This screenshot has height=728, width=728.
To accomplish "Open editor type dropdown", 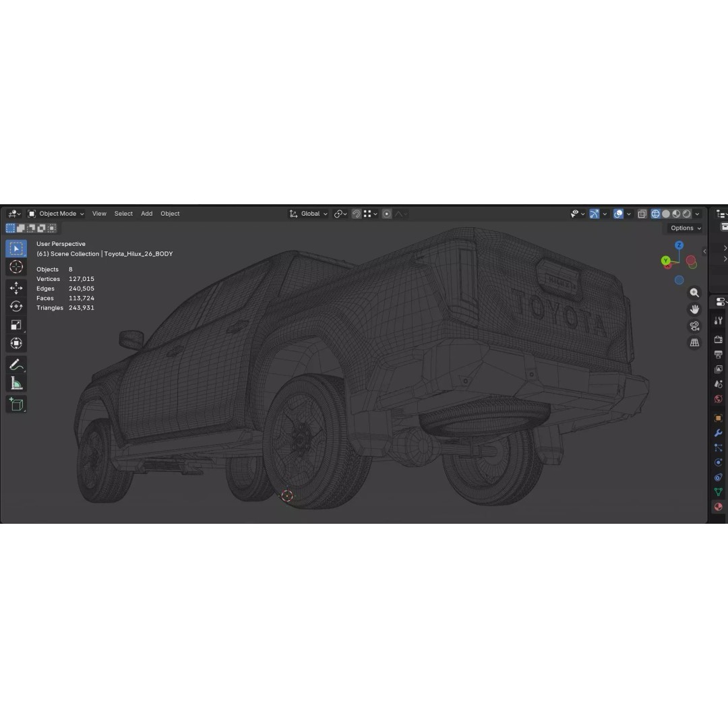I will pyautogui.click(x=14, y=214).
